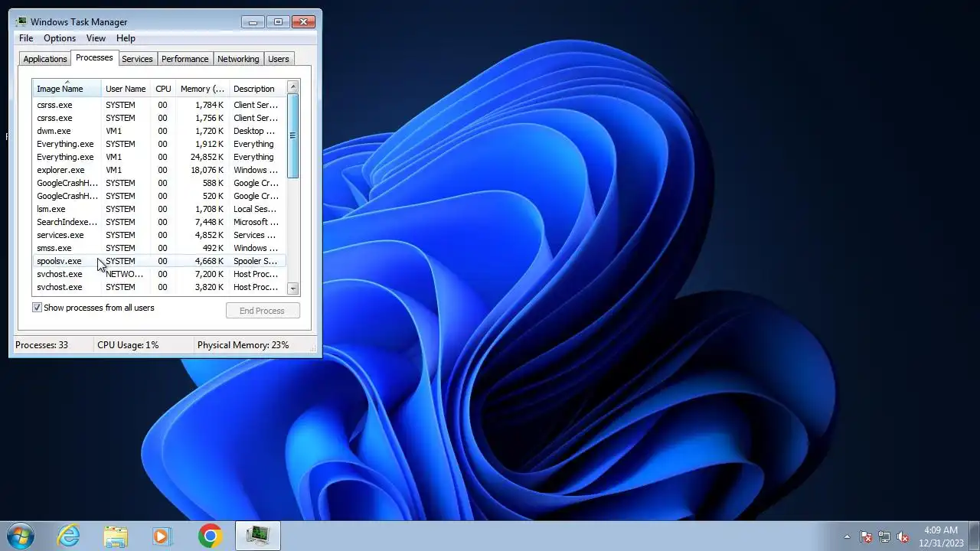Select GoogleCrashH... row using 588 K
This screenshot has width=980, height=551.
click(159, 183)
